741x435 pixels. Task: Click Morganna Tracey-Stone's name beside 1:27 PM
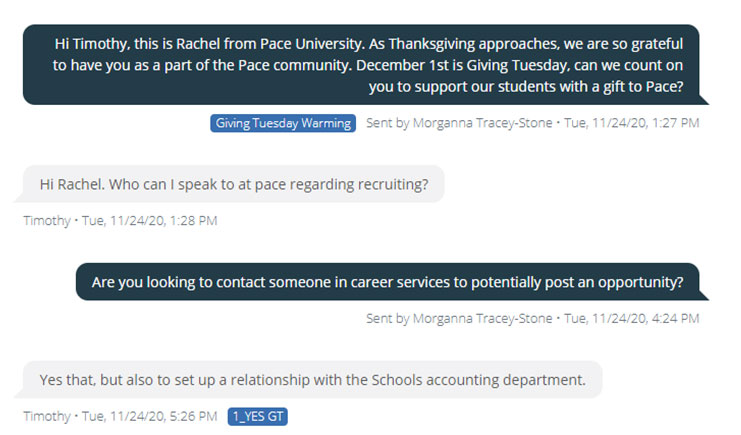tap(483, 123)
